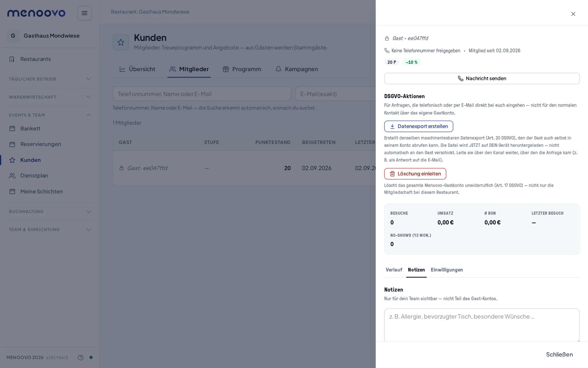Select the Notizen tab

(x=416, y=270)
